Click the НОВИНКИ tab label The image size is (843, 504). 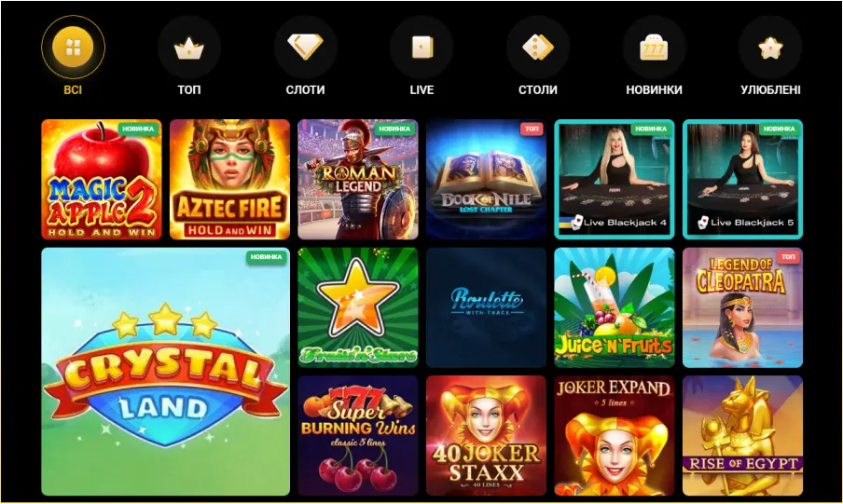(x=654, y=89)
